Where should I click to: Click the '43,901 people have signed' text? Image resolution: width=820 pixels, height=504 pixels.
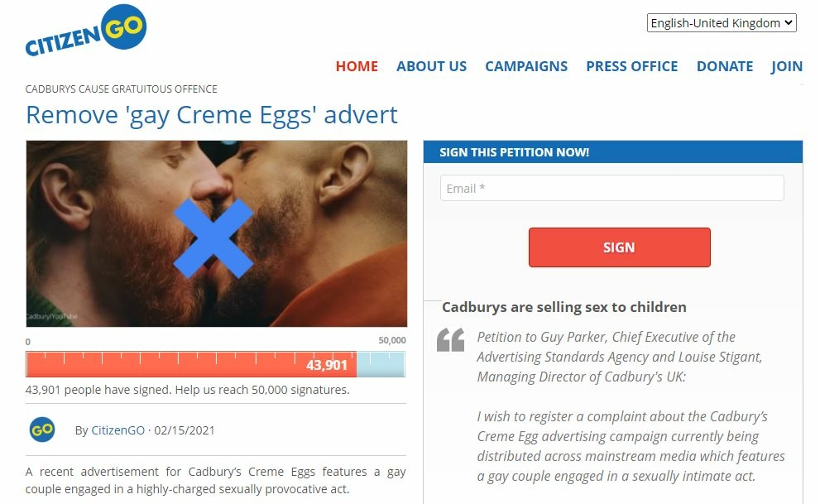click(187, 390)
